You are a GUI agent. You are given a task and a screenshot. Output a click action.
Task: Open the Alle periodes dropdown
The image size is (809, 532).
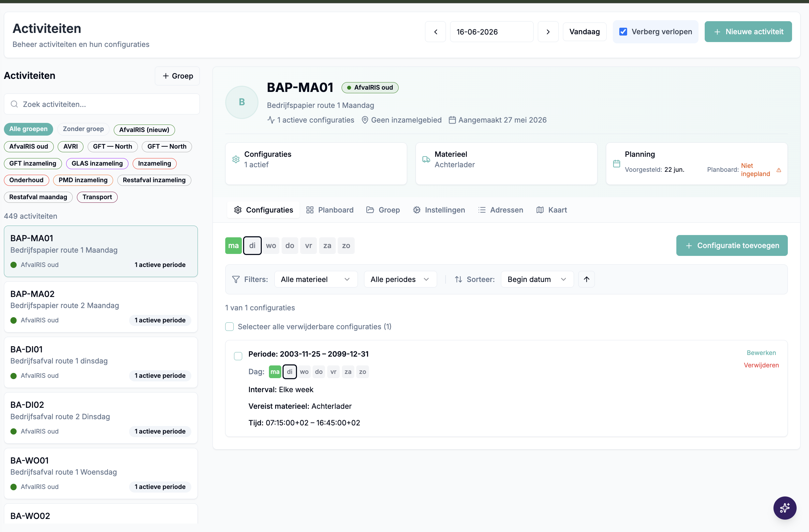pos(400,279)
